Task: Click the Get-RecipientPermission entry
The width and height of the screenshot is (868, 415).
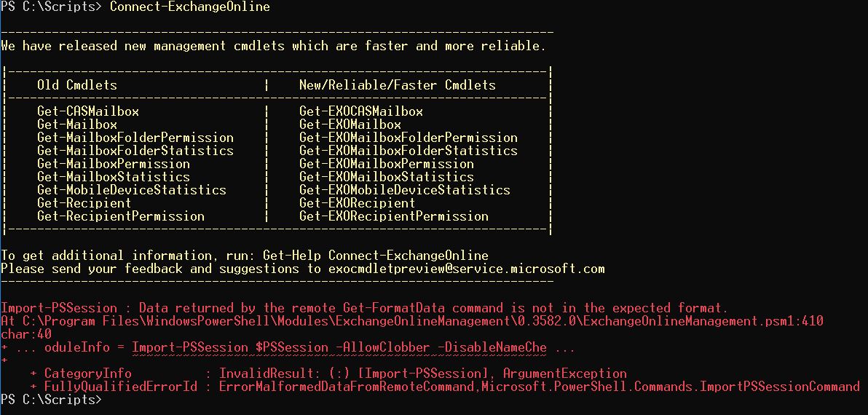Action: 121,216
